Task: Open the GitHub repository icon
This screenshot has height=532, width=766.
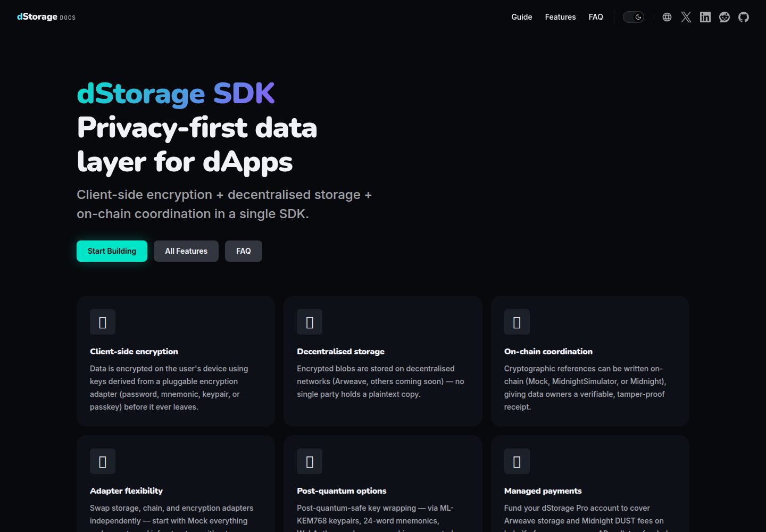Action: coord(744,17)
